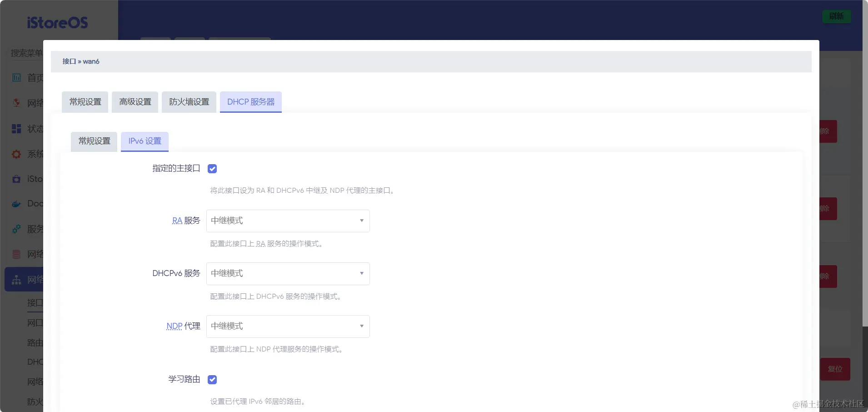Screen dimensions: 868x412
Task: Click the red 复位 reset button
Action: [835, 369]
